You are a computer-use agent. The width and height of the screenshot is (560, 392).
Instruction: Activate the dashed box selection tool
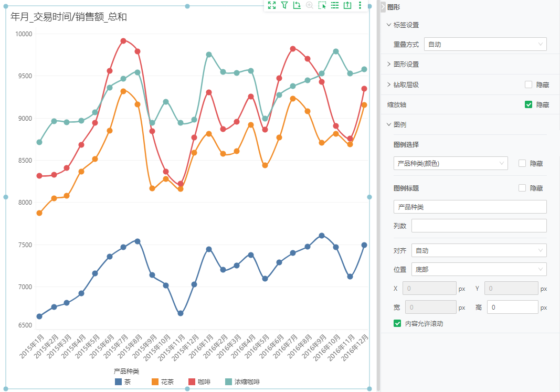pos(322,5)
